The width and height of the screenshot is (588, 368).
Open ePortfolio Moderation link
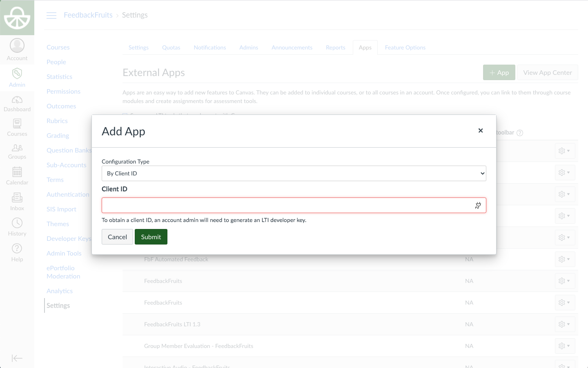tap(63, 272)
